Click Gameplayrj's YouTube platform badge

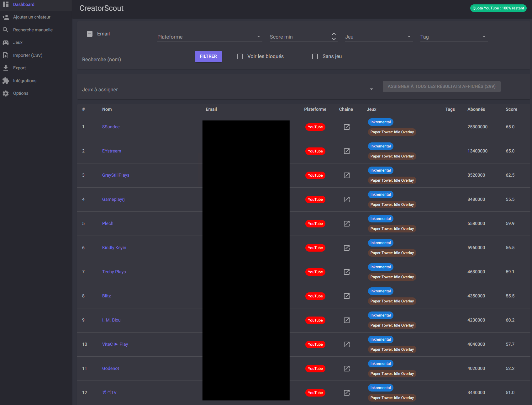[x=315, y=200]
